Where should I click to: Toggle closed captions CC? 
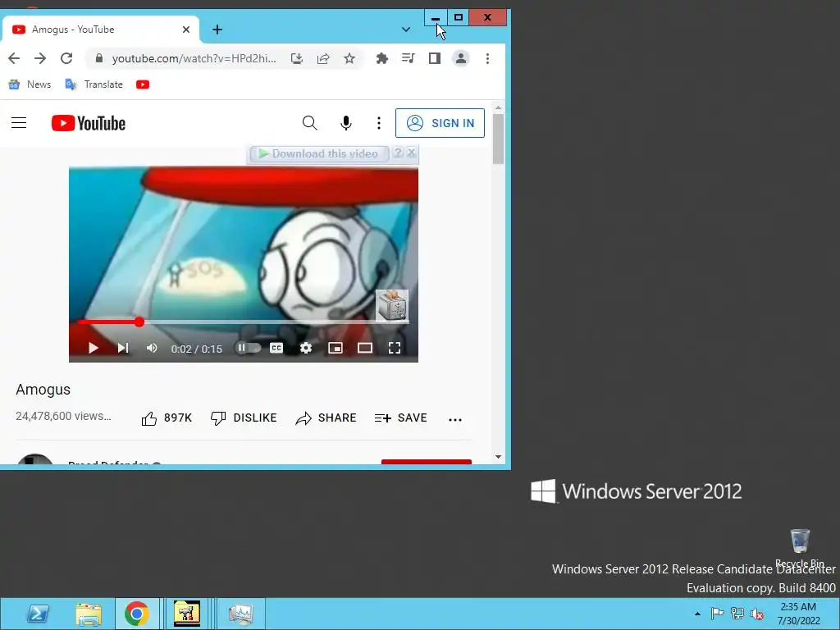coord(276,348)
